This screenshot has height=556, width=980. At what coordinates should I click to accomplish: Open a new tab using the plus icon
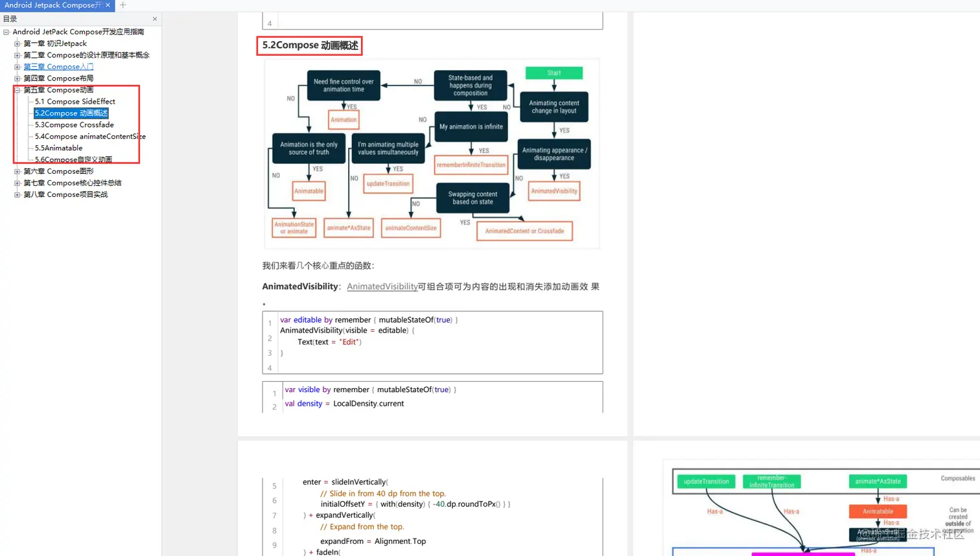[122, 5]
